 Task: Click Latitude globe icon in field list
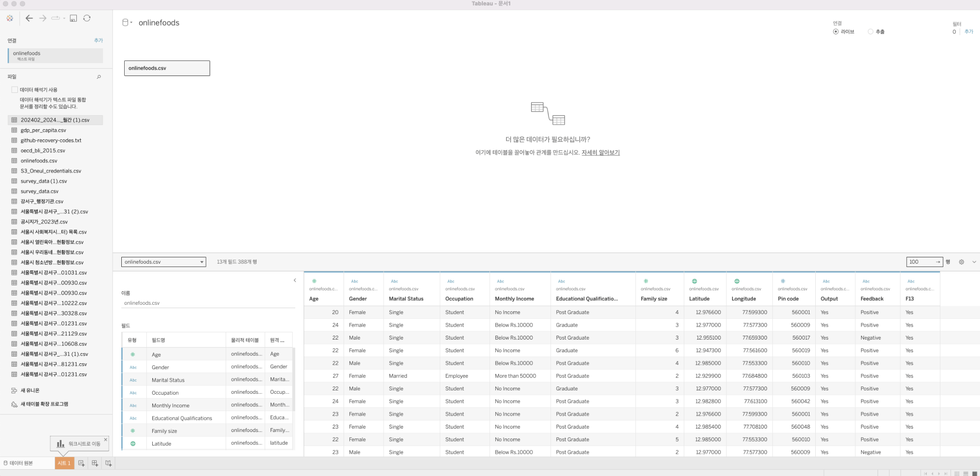[x=133, y=444]
